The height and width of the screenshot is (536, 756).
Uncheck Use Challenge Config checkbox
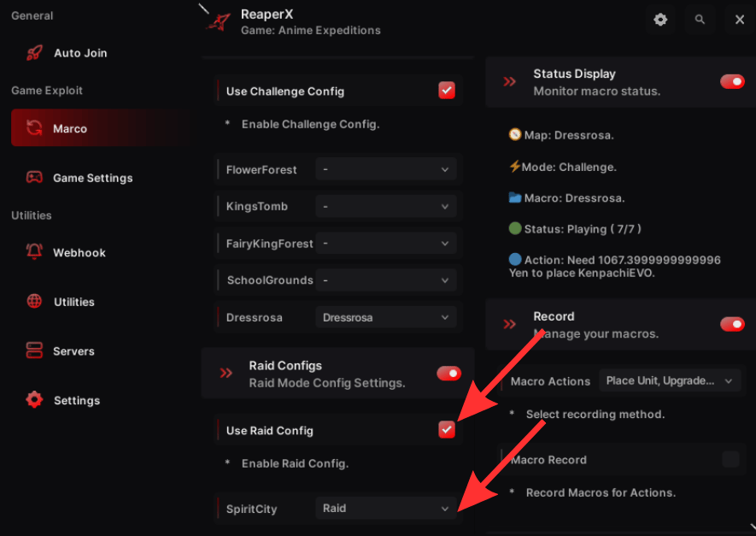click(447, 91)
